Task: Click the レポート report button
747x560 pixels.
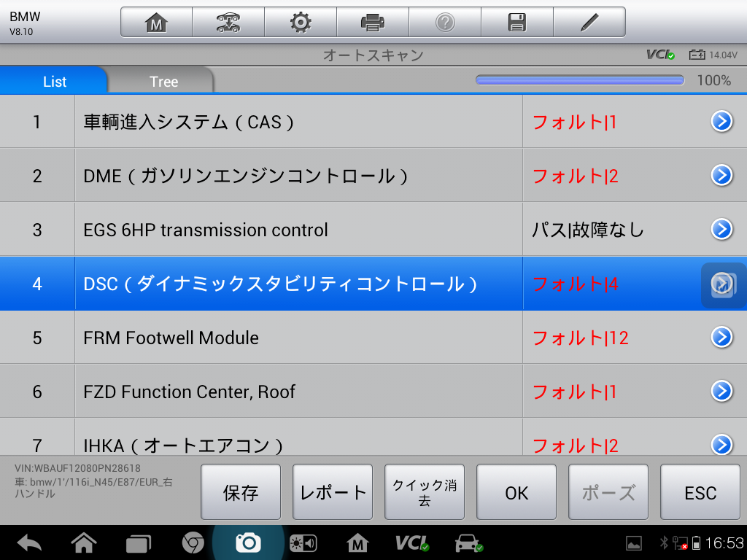Action: (x=333, y=492)
